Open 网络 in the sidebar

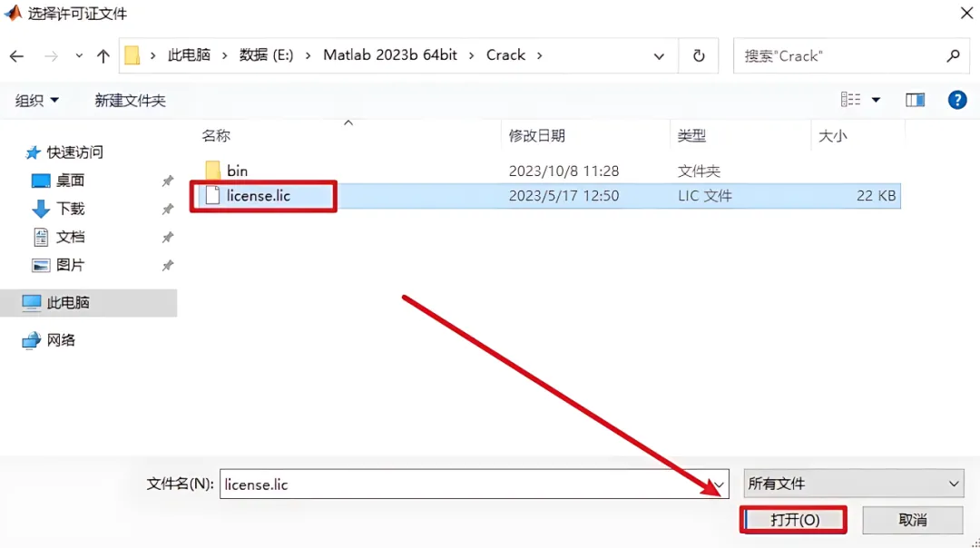[61, 340]
